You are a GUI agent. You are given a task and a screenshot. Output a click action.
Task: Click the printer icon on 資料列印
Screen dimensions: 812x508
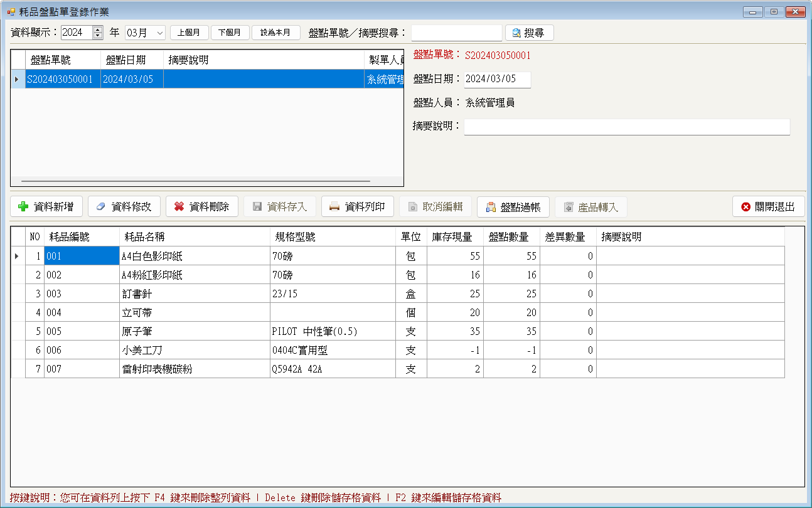point(334,206)
